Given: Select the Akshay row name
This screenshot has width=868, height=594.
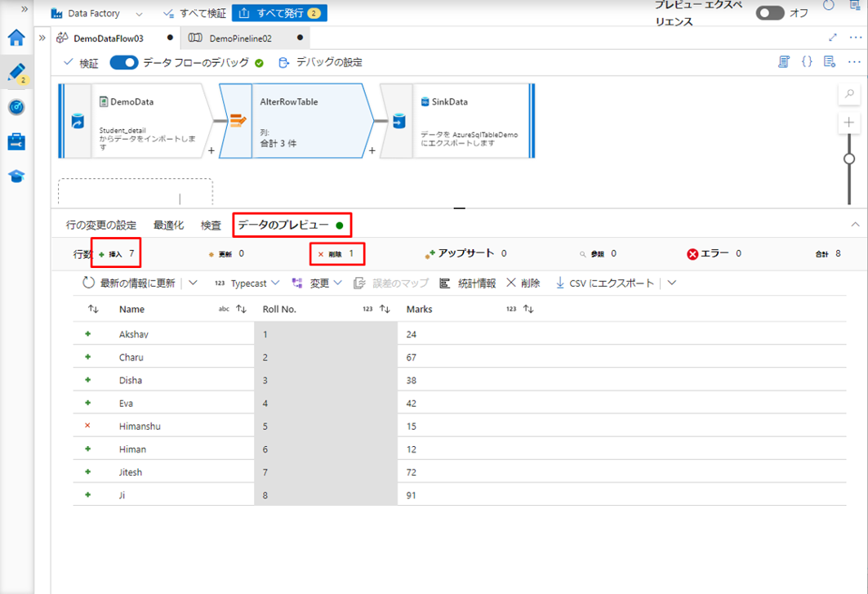Looking at the screenshot, I should click(x=134, y=335).
